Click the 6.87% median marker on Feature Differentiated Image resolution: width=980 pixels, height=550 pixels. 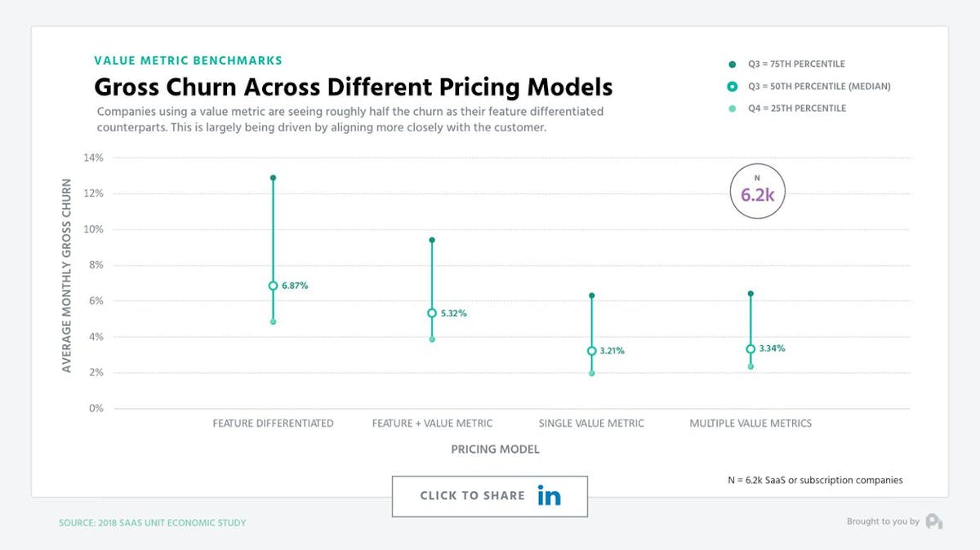click(x=272, y=286)
